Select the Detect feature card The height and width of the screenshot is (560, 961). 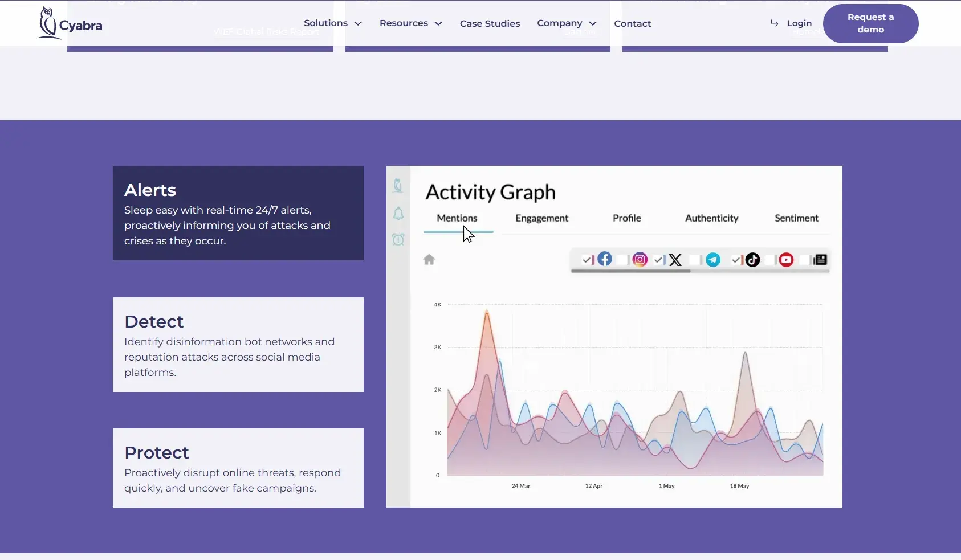(238, 345)
